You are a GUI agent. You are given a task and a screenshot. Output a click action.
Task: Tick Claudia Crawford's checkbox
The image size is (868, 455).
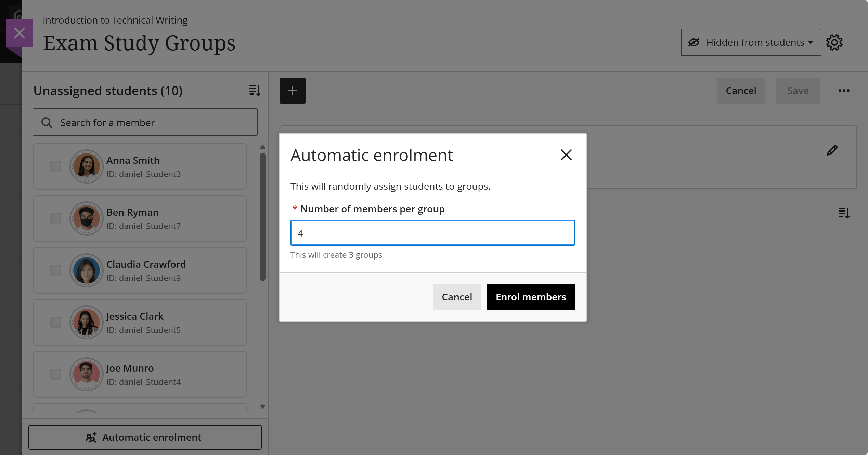click(55, 270)
